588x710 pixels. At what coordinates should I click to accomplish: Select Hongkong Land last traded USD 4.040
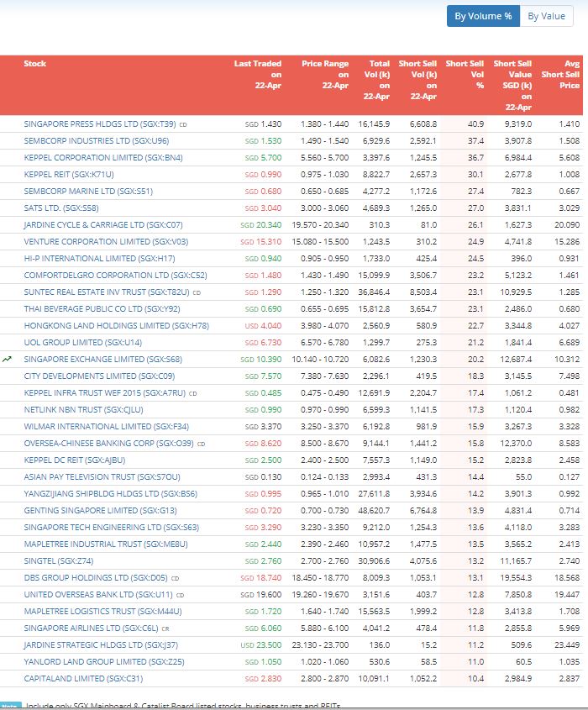pyautogui.click(x=263, y=325)
